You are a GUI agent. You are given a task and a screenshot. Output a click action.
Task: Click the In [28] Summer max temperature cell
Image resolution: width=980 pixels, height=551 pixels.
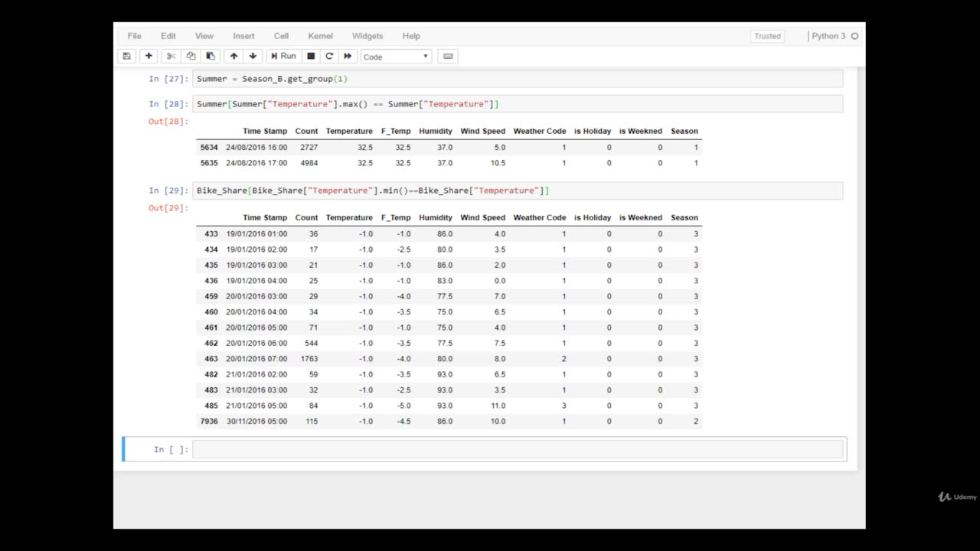518,104
